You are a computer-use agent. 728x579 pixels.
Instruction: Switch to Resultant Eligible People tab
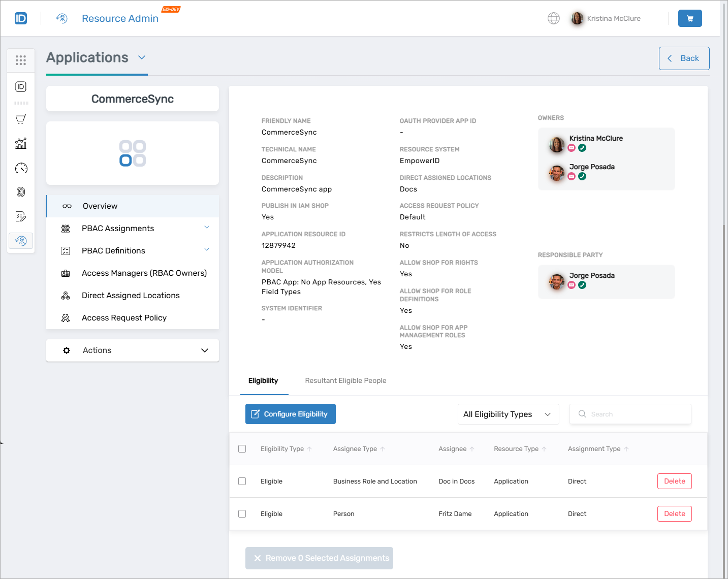[345, 381]
